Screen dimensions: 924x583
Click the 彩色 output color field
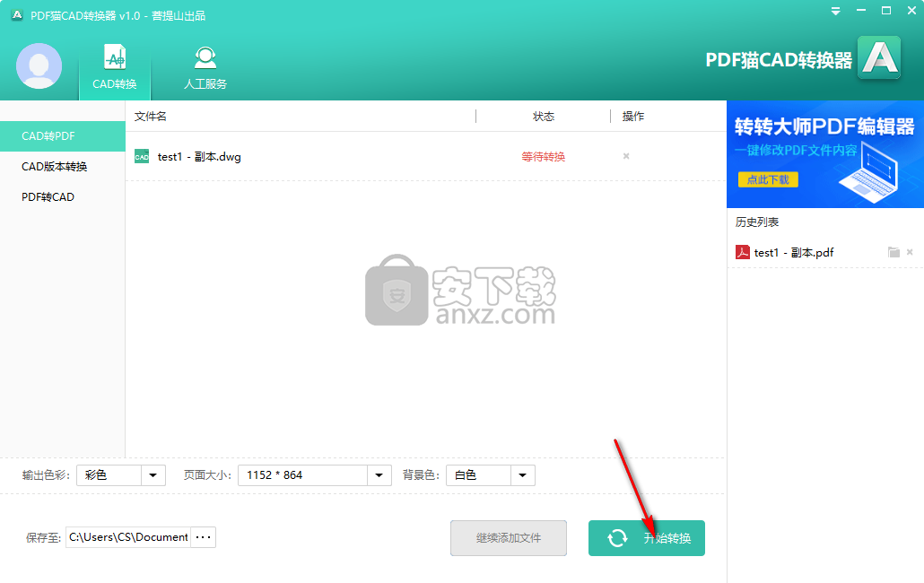click(x=109, y=475)
